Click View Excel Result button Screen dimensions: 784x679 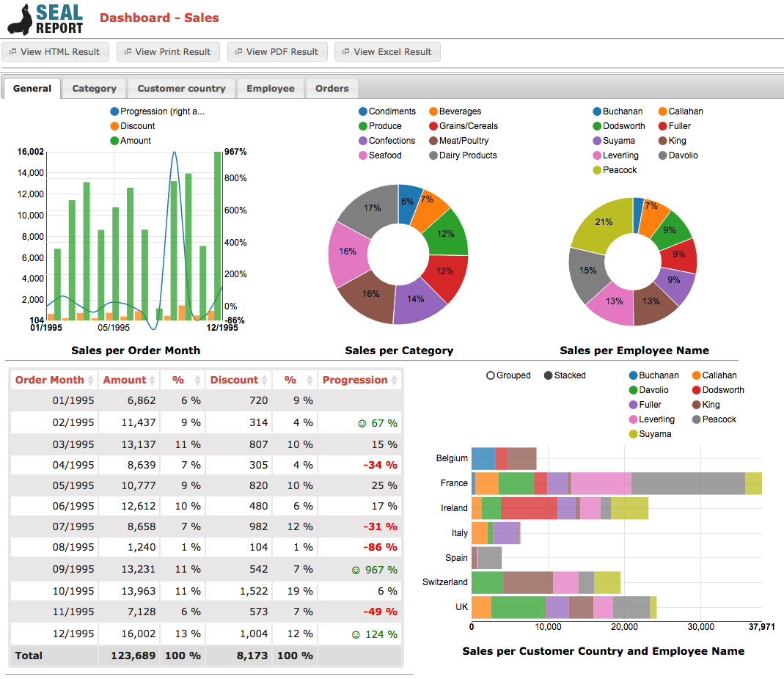click(387, 52)
